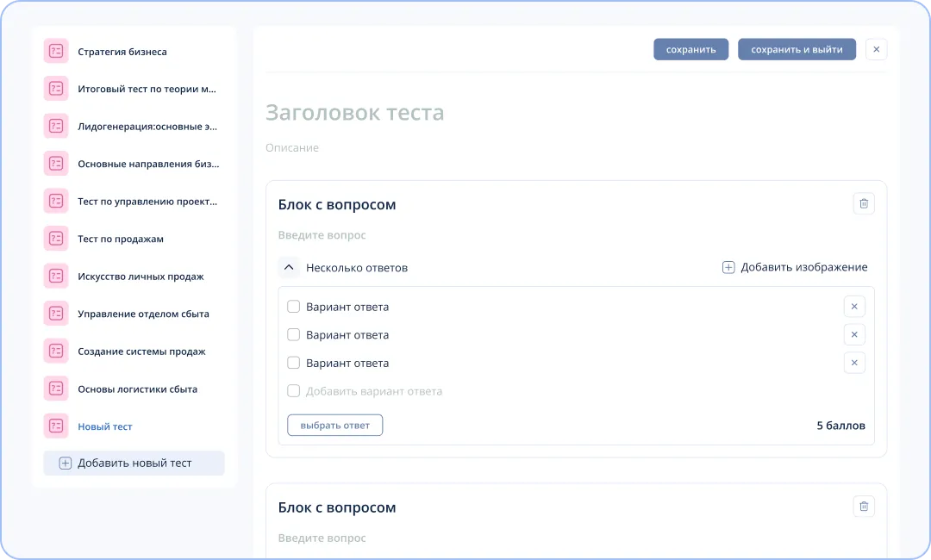Click the third Вариант ответа text
931x560 pixels.
(x=347, y=363)
